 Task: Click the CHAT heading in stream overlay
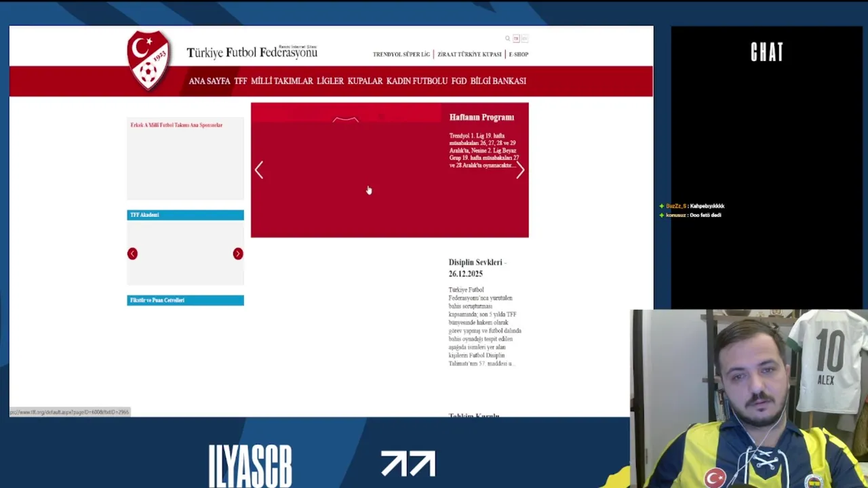click(767, 52)
